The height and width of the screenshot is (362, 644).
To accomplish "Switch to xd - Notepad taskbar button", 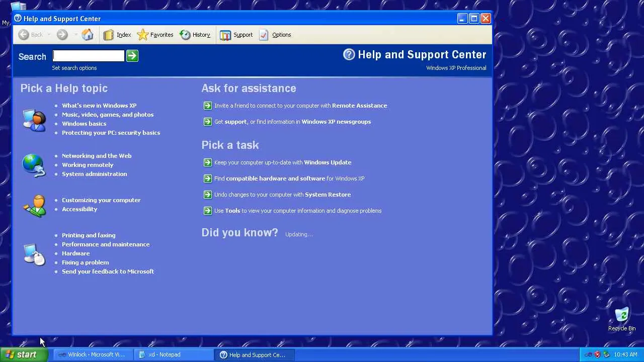I will pyautogui.click(x=174, y=354).
